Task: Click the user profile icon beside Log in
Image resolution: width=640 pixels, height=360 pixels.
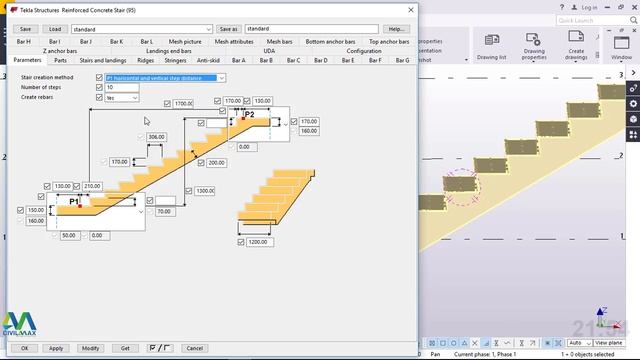Action: pos(574,7)
